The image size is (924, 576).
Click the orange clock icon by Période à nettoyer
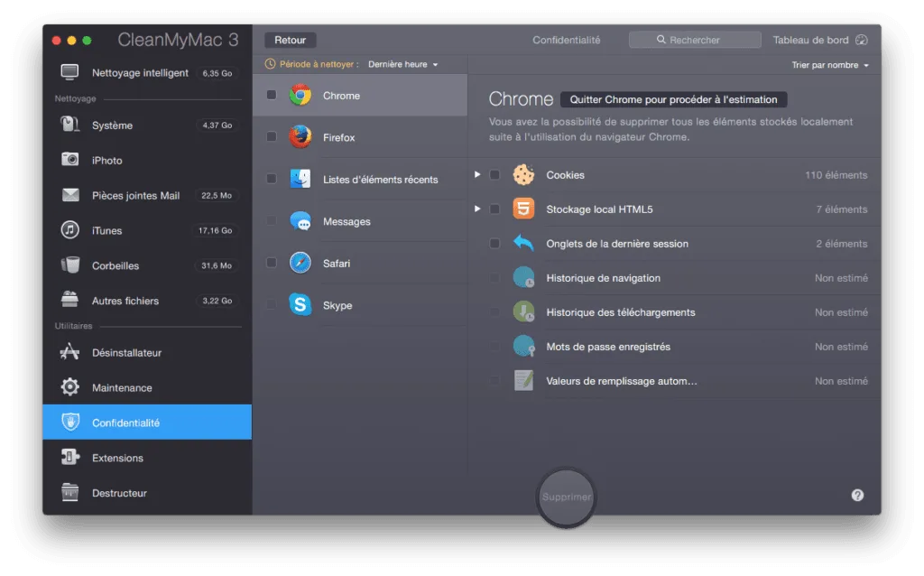pyautogui.click(x=270, y=64)
